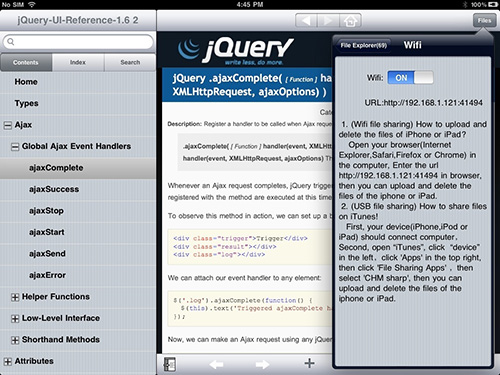Collapse Global Ajax Event Handlers node
Image resolution: width=500 pixels, height=375 pixels.
coord(15,147)
